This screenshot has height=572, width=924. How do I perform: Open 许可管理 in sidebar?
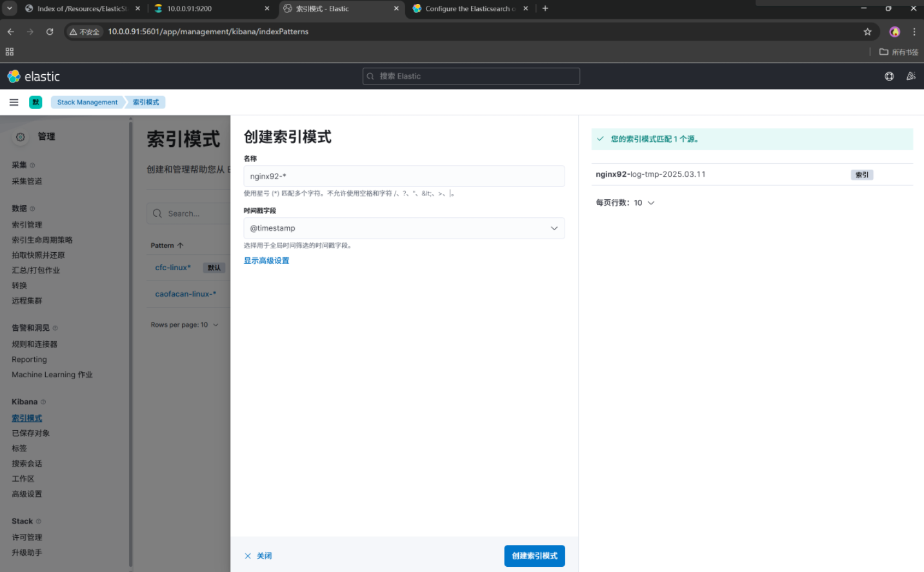27,537
